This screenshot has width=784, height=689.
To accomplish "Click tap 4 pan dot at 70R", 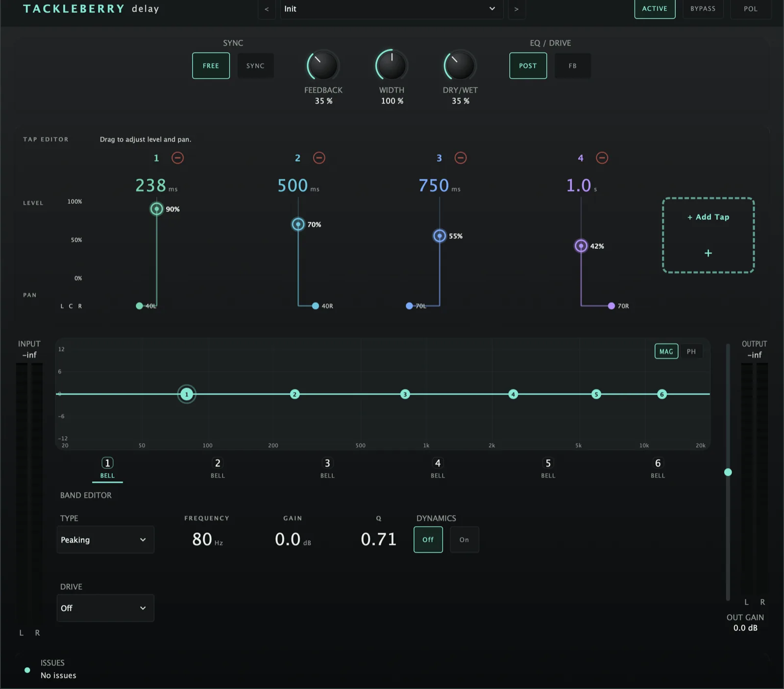I will 611,306.
